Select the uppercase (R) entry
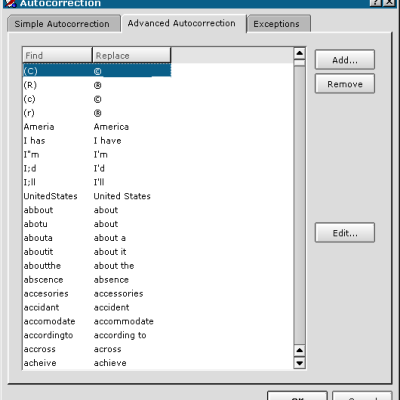This screenshot has width=400, height=400. point(97,85)
